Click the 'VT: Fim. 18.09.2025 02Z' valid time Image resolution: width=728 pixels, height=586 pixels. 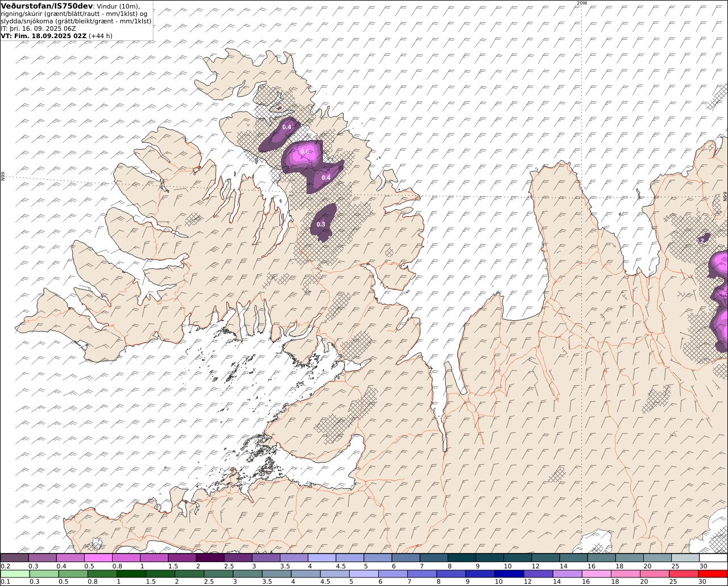coord(44,36)
